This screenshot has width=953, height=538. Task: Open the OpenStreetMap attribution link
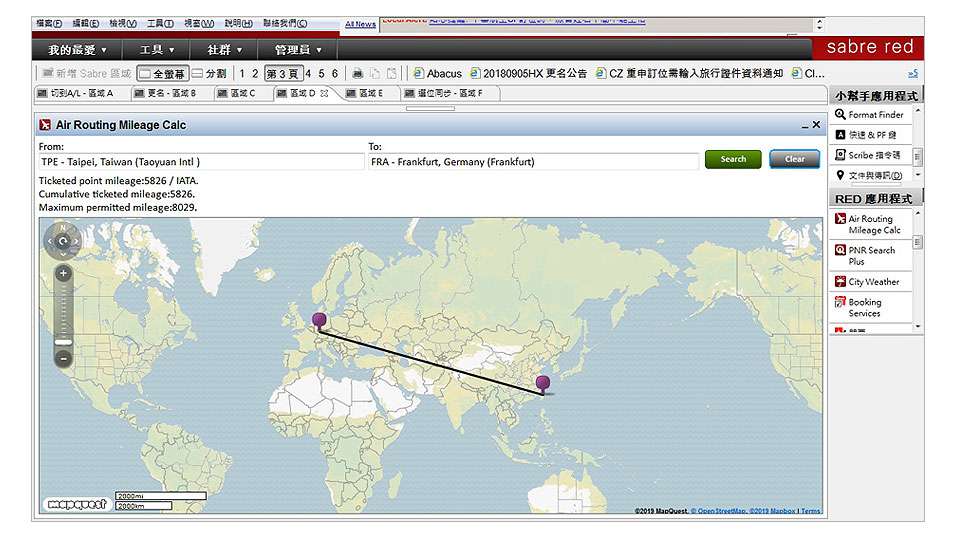tap(718, 511)
